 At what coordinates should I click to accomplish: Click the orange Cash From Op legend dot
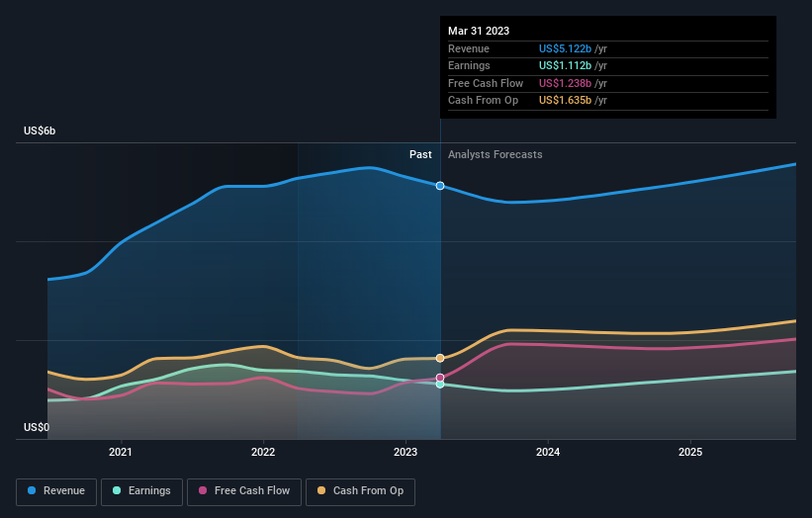tap(321, 490)
